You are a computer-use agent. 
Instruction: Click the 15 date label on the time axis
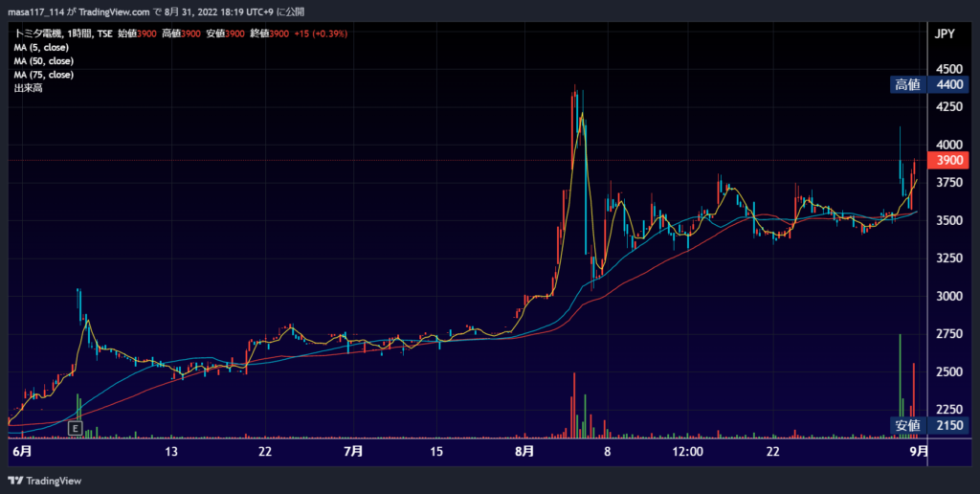[436, 452]
